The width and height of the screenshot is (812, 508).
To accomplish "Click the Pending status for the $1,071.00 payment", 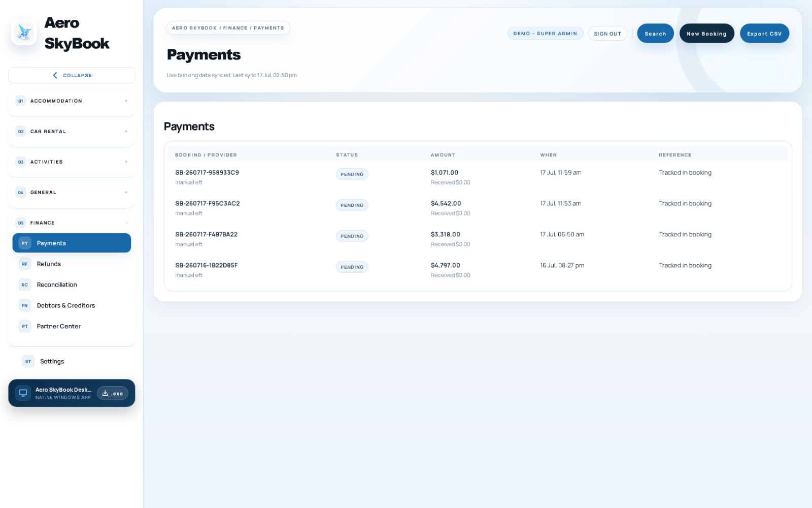I will click(352, 174).
